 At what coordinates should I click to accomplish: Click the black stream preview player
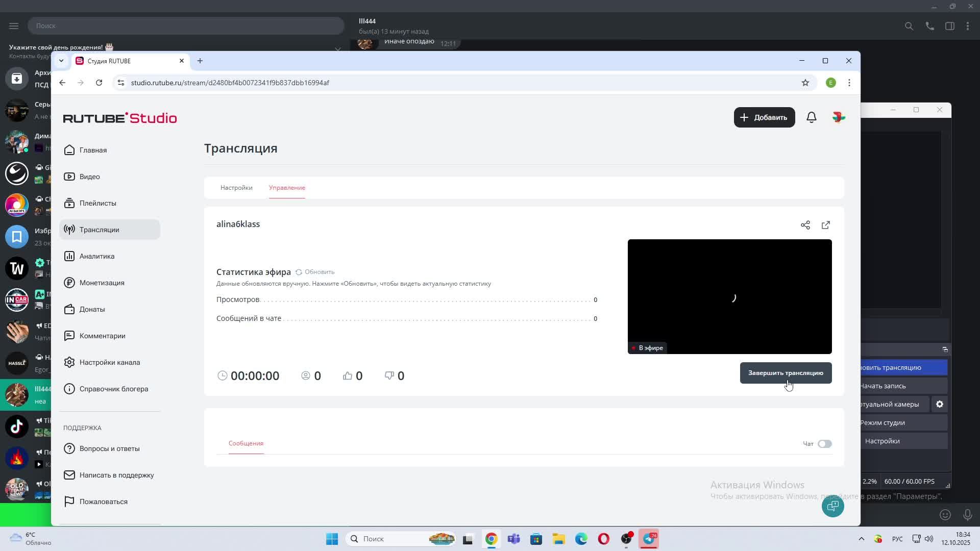[x=729, y=296]
